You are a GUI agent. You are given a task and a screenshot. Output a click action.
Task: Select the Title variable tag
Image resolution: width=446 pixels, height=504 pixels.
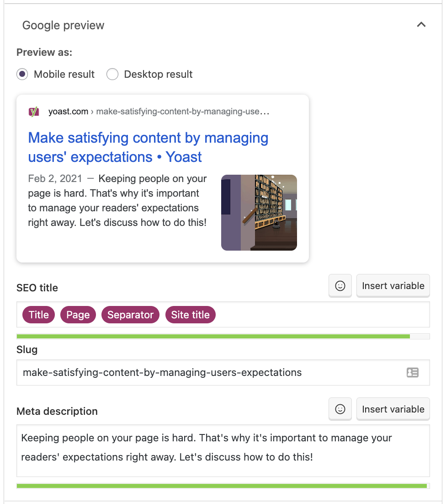39,315
